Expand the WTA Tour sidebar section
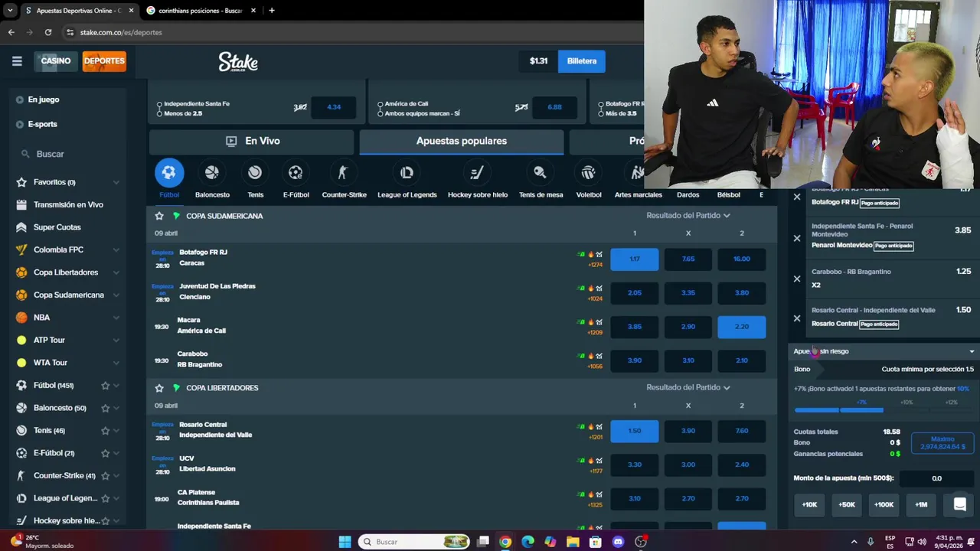Viewport: 980px width, 551px height. tap(116, 363)
